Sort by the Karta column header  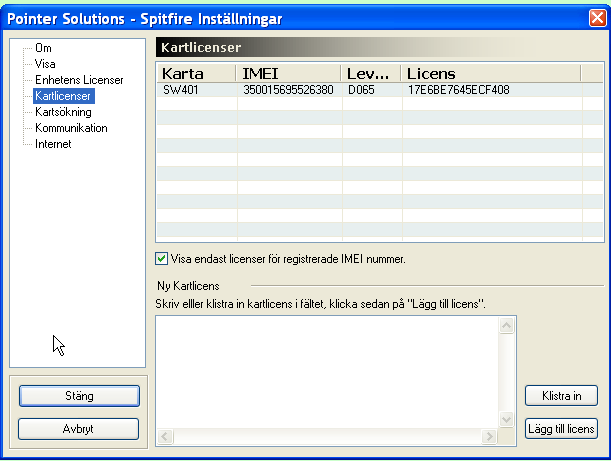tap(197, 74)
